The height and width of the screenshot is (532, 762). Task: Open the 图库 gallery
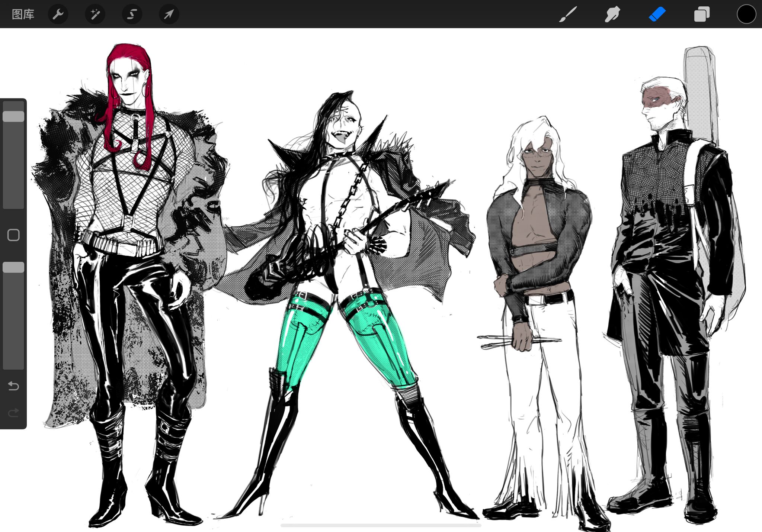(23, 14)
